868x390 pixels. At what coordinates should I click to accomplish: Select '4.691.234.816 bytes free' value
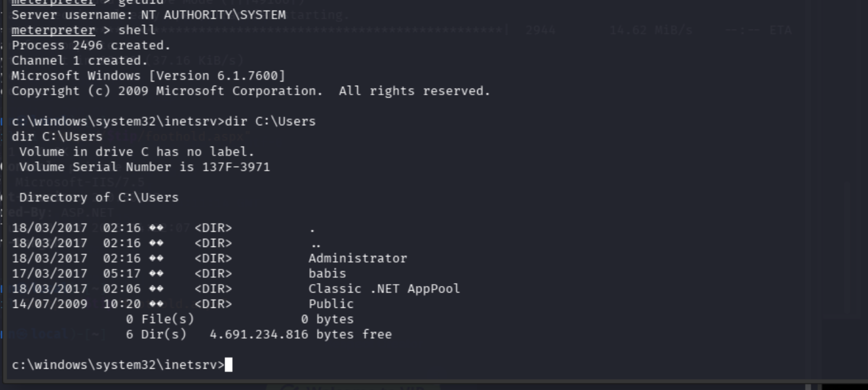pos(301,334)
